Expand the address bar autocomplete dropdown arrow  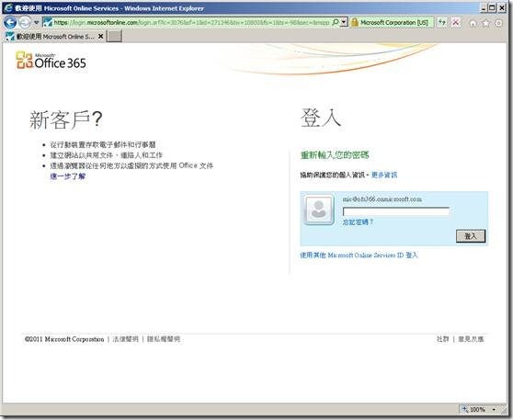pos(344,22)
